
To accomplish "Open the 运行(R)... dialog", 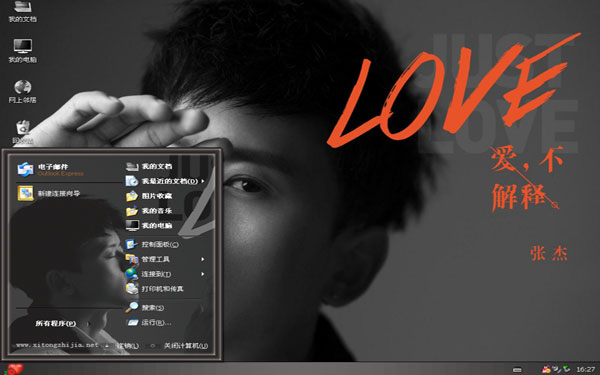I will tap(149, 323).
